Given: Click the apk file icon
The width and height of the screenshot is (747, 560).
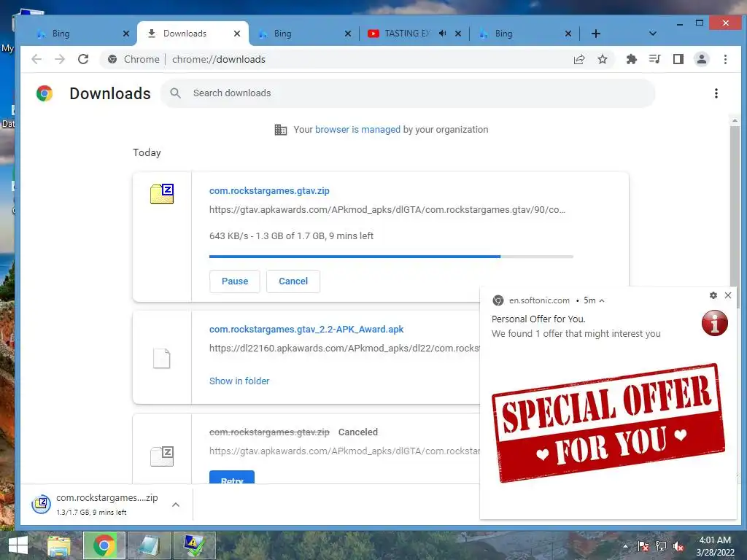Looking at the screenshot, I should [x=161, y=359].
